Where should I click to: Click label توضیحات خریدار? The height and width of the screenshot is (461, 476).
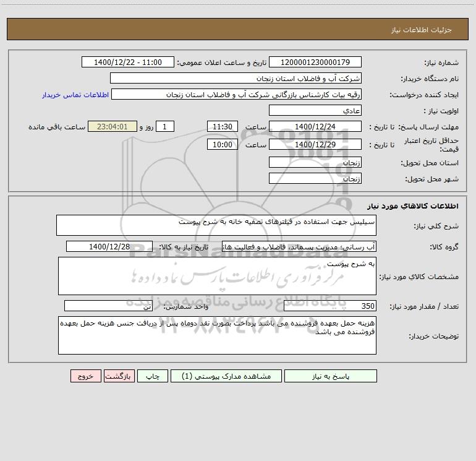[x=433, y=336]
